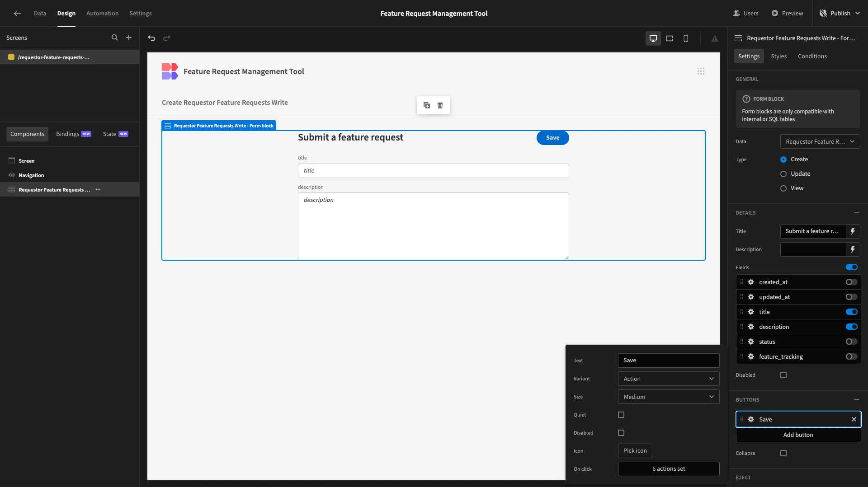
Task: Select the Update type radio button
Action: tap(783, 174)
